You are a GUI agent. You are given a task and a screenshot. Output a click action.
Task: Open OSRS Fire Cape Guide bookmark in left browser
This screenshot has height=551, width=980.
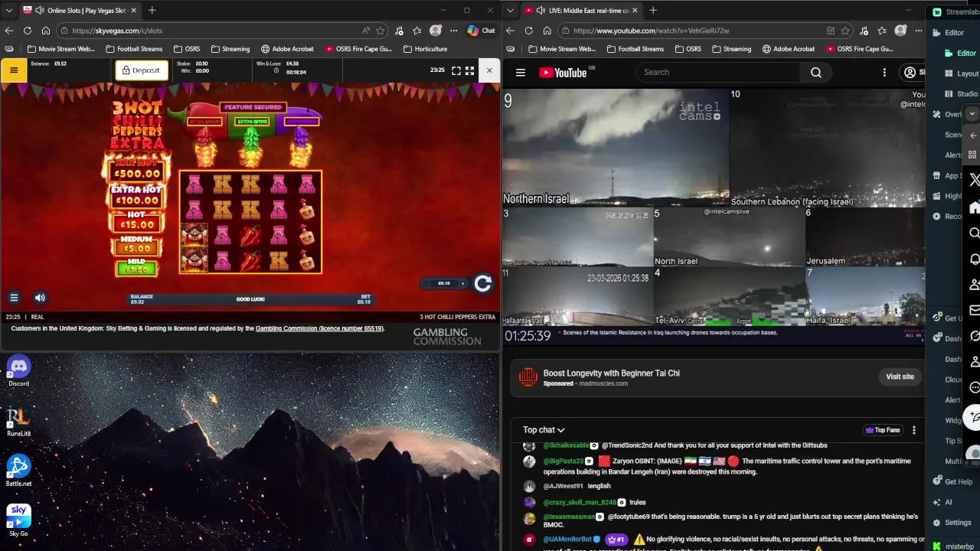pyautogui.click(x=358, y=49)
